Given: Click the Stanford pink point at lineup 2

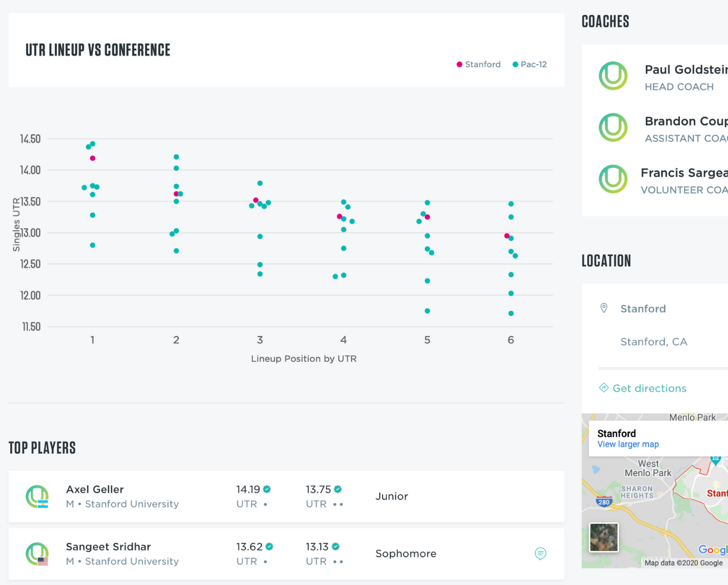Looking at the screenshot, I should (176, 194).
